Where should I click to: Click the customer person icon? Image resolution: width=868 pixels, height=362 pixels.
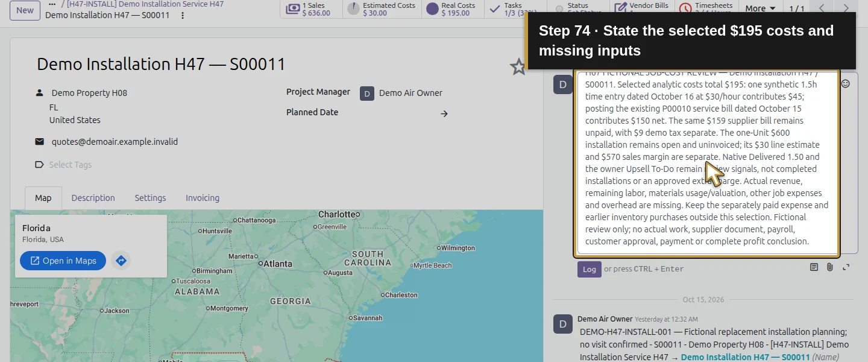[x=40, y=93]
